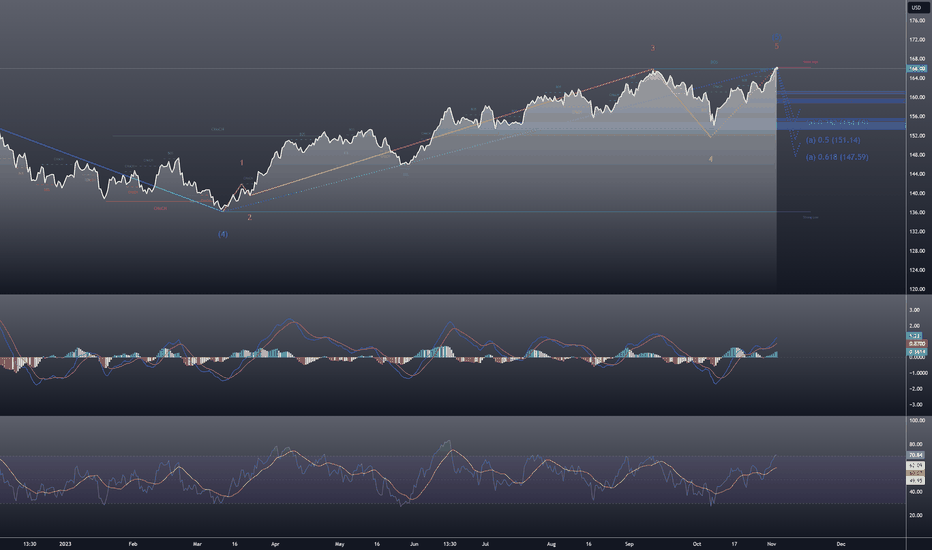Click the 2023 label on time axis
Image resolution: width=932 pixels, height=550 pixels.
pyautogui.click(x=65, y=544)
